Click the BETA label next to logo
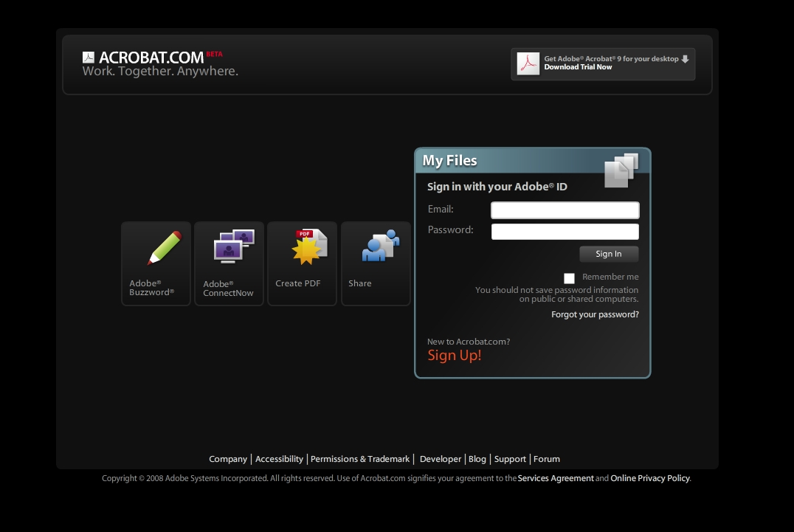 pyautogui.click(x=214, y=54)
